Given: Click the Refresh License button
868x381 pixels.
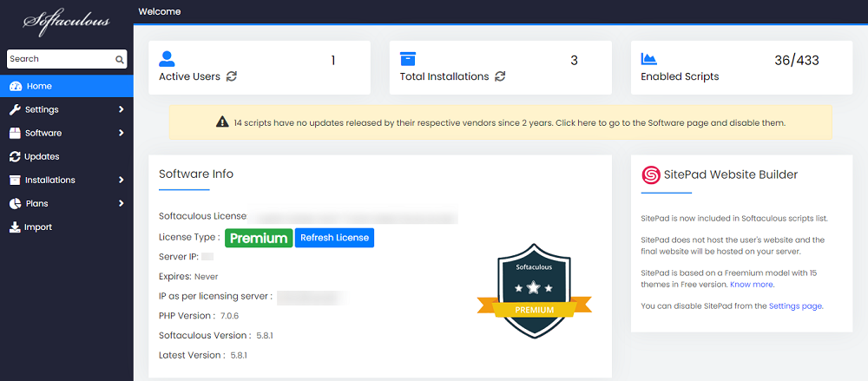Looking at the screenshot, I should (334, 238).
